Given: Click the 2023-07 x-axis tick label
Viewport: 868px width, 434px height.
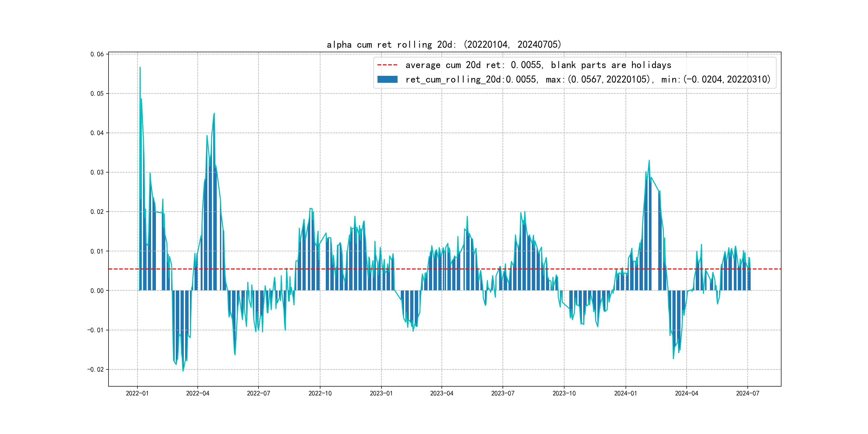Looking at the screenshot, I should (x=503, y=393).
